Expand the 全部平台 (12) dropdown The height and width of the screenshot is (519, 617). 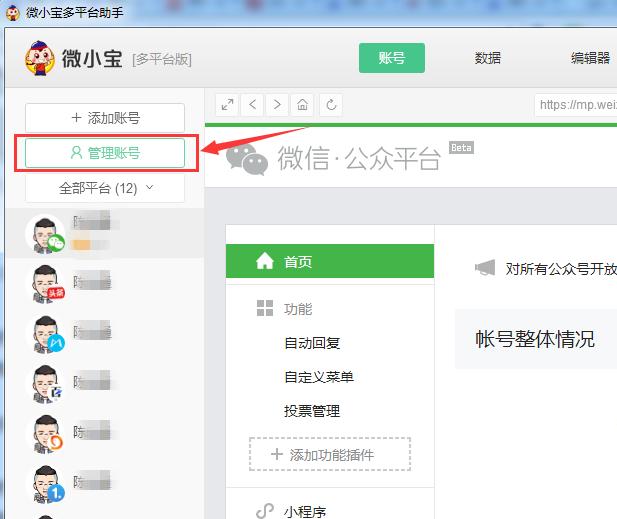105,188
